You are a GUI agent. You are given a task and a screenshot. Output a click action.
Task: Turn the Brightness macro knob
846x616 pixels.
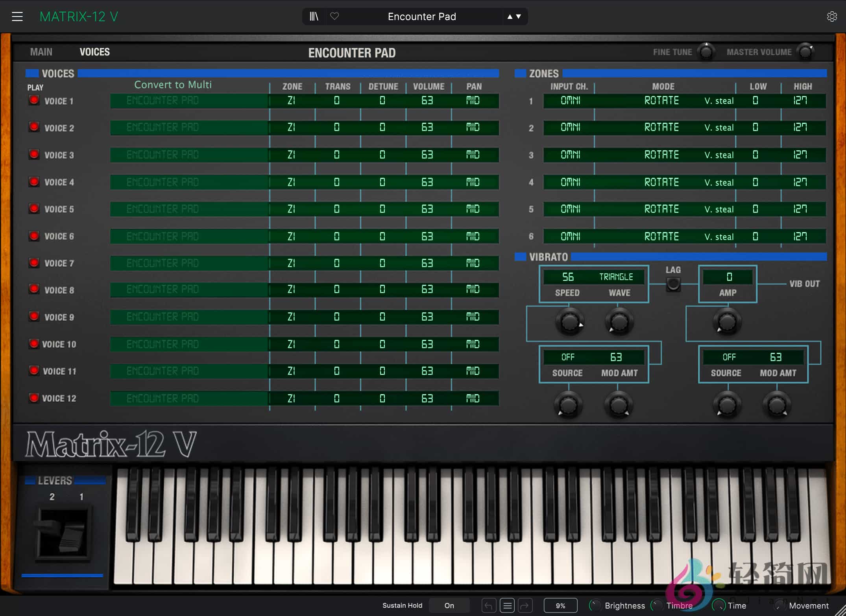[x=594, y=605]
